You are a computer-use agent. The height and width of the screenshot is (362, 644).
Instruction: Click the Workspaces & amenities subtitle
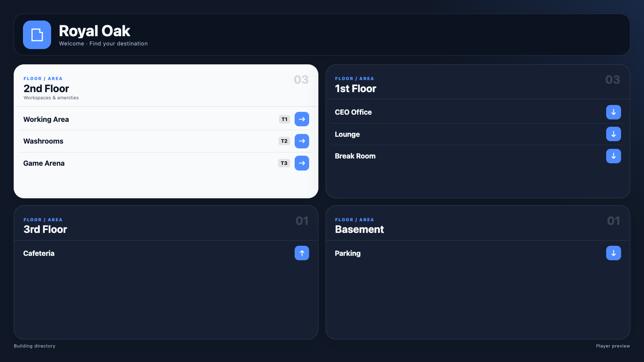(51, 98)
